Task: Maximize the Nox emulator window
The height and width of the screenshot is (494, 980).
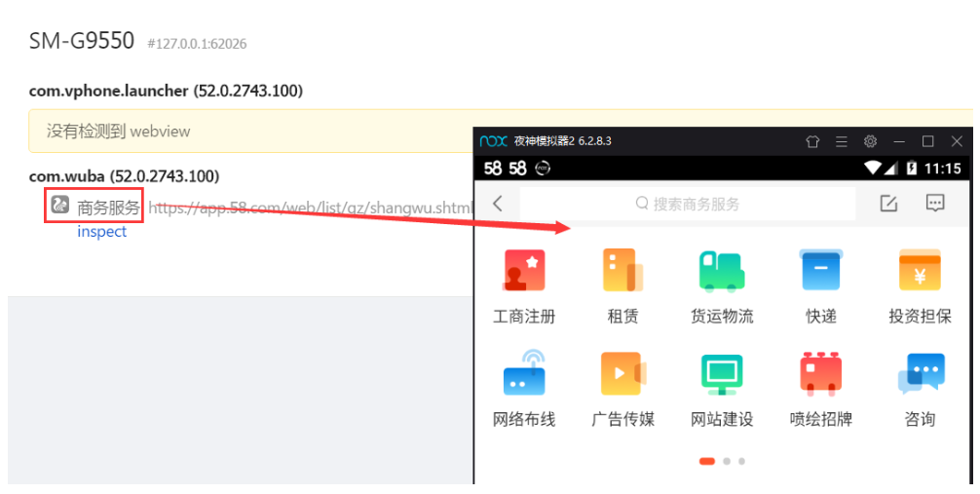Action: 927,141
